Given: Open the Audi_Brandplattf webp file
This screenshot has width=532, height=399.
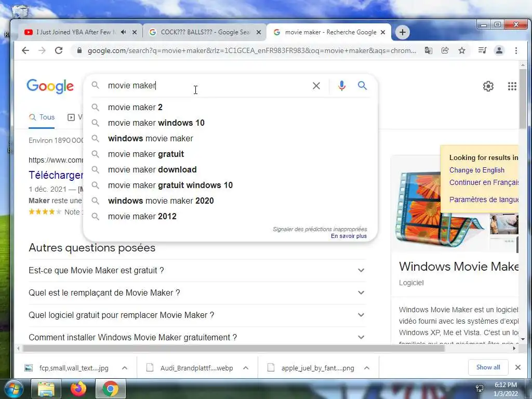Looking at the screenshot, I should click(190, 368).
